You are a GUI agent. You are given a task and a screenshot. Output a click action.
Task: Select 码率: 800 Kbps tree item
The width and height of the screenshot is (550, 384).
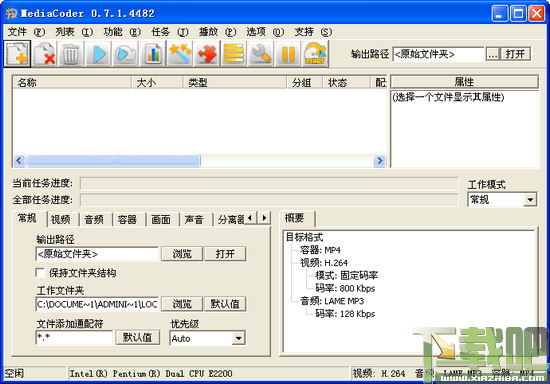345,288
